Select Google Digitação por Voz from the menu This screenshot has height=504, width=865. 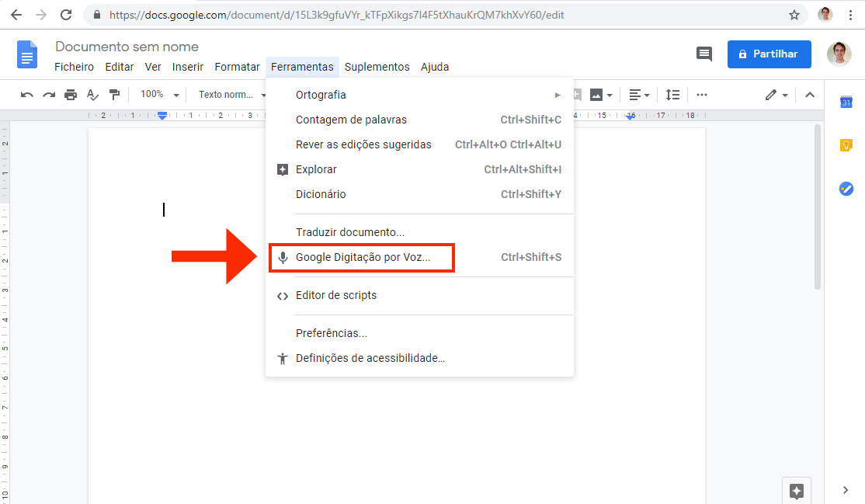click(x=362, y=257)
